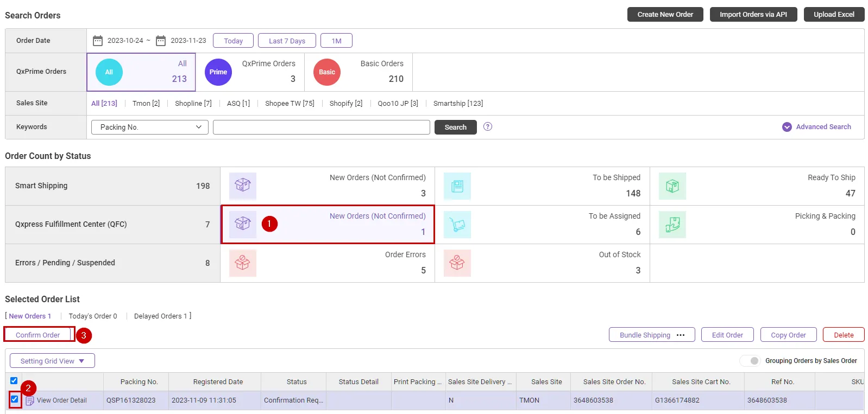Filter sales site by Shopee TW [75]
Screen dimensions: 868x414
[x=290, y=103]
